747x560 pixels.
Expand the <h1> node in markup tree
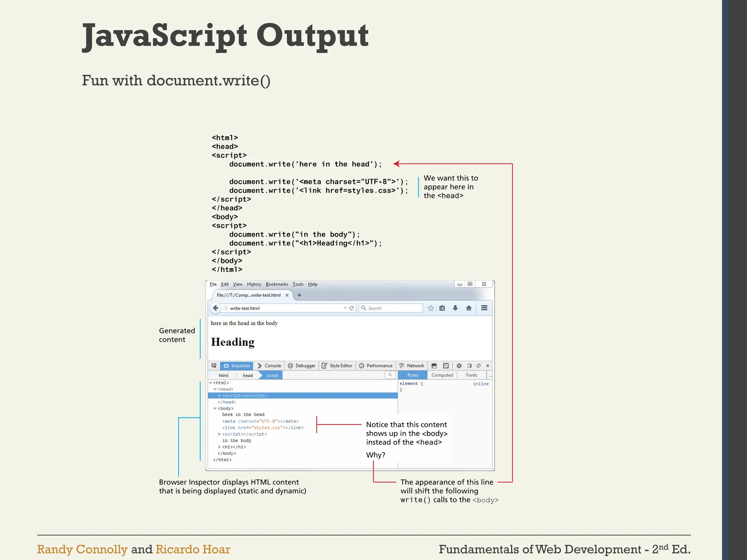(220, 447)
